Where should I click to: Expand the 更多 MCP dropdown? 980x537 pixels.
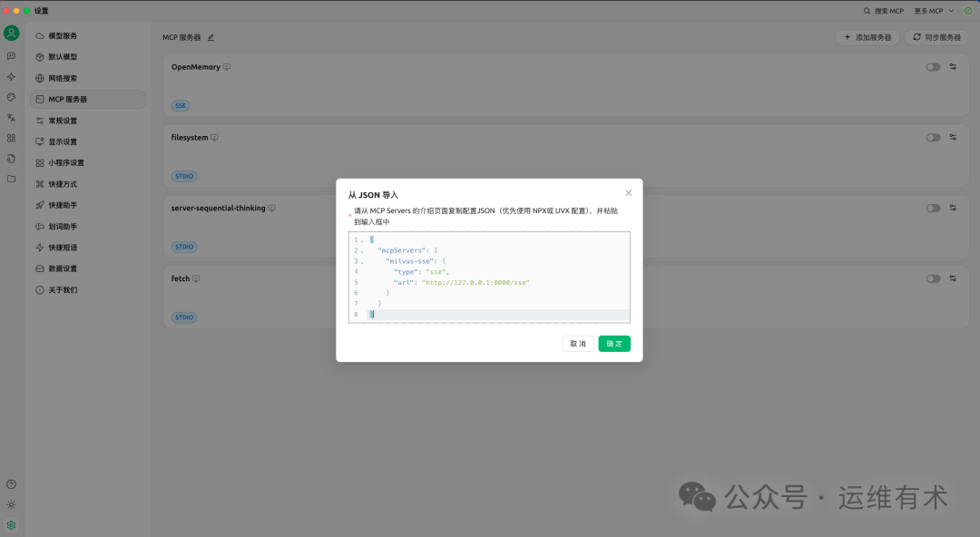(x=934, y=11)
